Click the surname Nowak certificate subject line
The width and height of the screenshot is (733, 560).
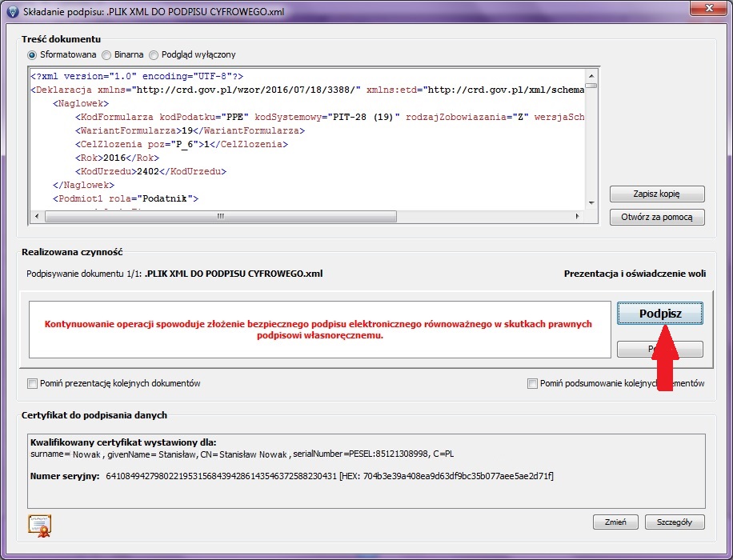(242, 454)
